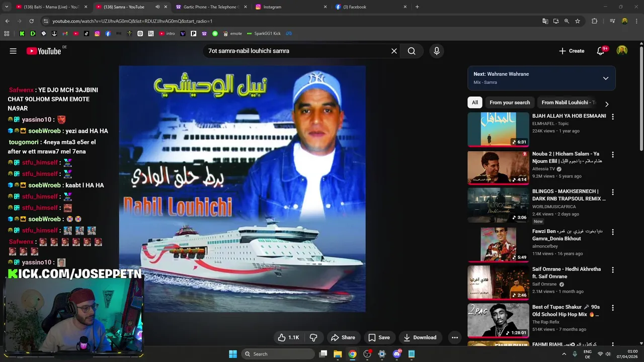Open the Chrome three-dot menu
The image size is (644, 362).
tap(636, 21)
